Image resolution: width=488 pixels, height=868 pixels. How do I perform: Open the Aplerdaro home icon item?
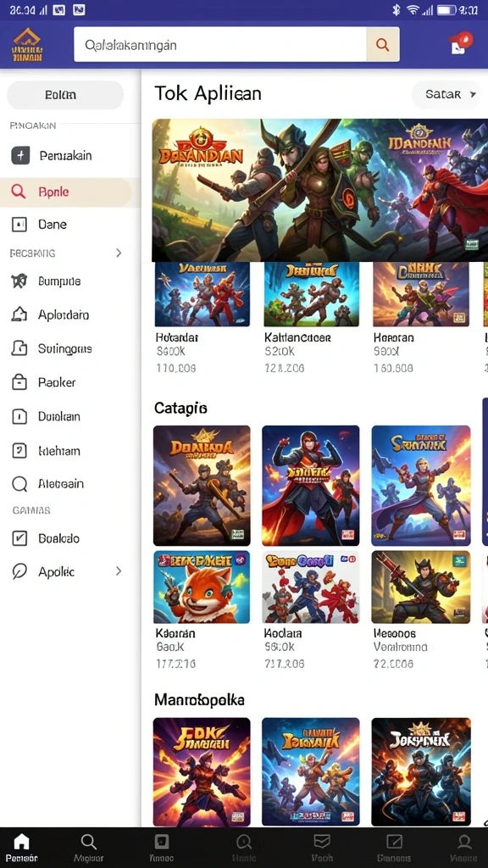64,315
